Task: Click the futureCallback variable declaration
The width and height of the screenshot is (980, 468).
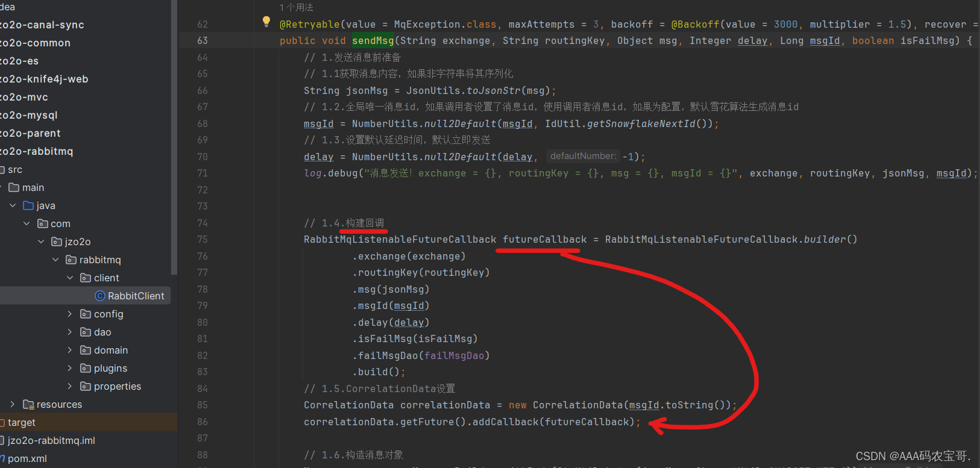Action: click(545, 239)
